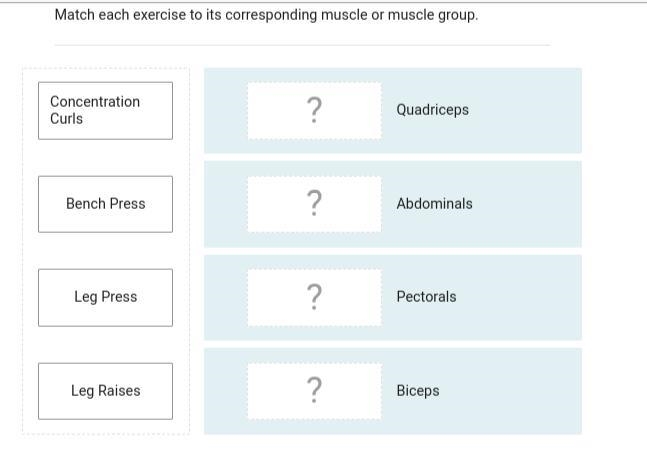The image size is (647, 461).
Task: Click blue area left of the Biceps answer slot
Action: pyautogui.click(x=226, y=391)
